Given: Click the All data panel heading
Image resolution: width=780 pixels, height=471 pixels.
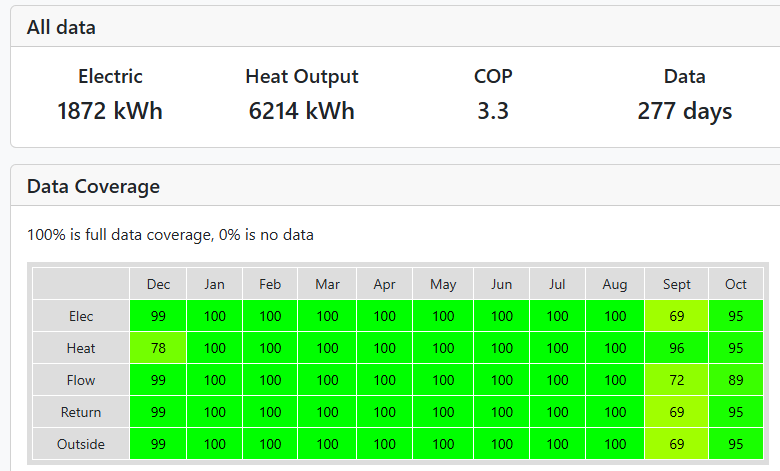Looking at the screenshot, I should click(x=61, y=28).
